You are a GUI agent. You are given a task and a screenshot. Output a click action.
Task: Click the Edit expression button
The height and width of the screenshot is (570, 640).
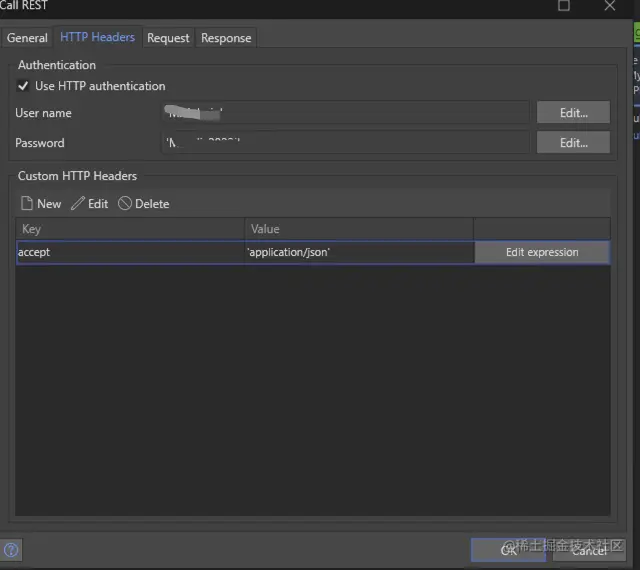[x=542, y=252]
